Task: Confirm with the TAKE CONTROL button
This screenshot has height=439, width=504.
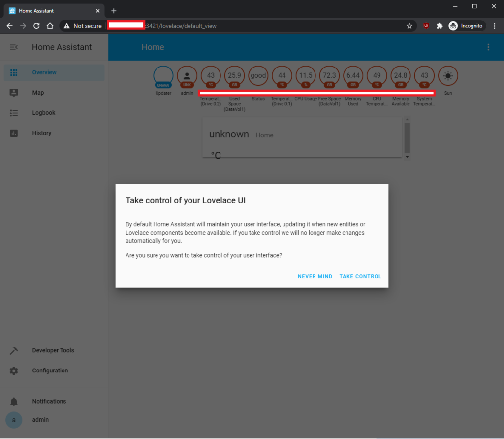Action: point(360,277)
